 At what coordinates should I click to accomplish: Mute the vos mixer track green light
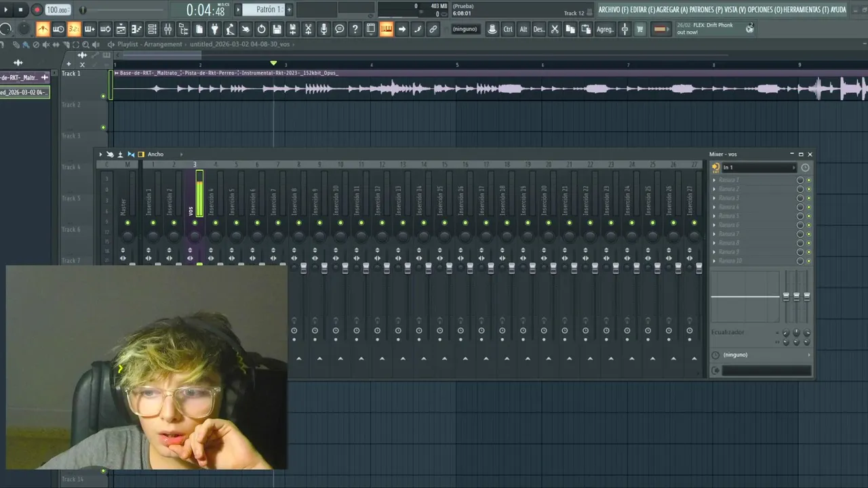click(x=195, y=223)
